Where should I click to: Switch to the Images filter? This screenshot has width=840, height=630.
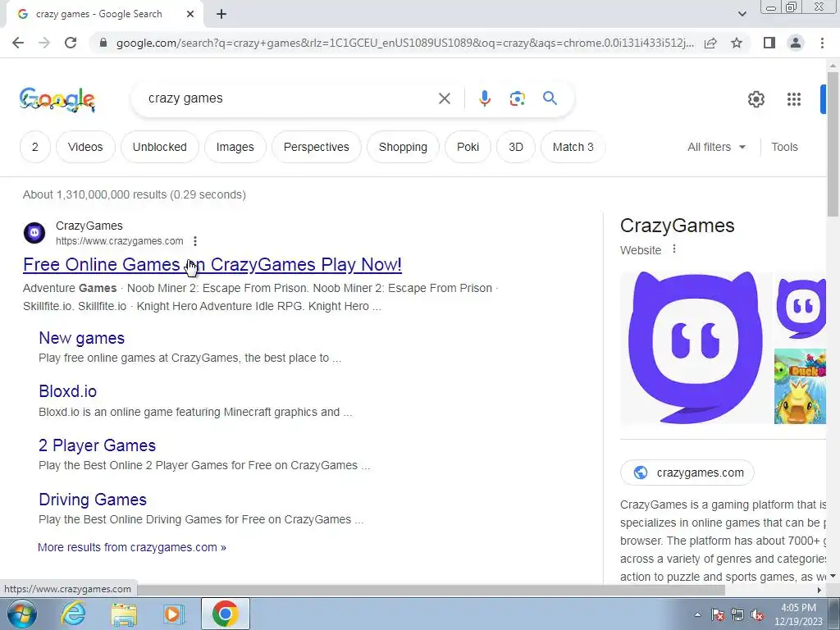coord(235,147)
